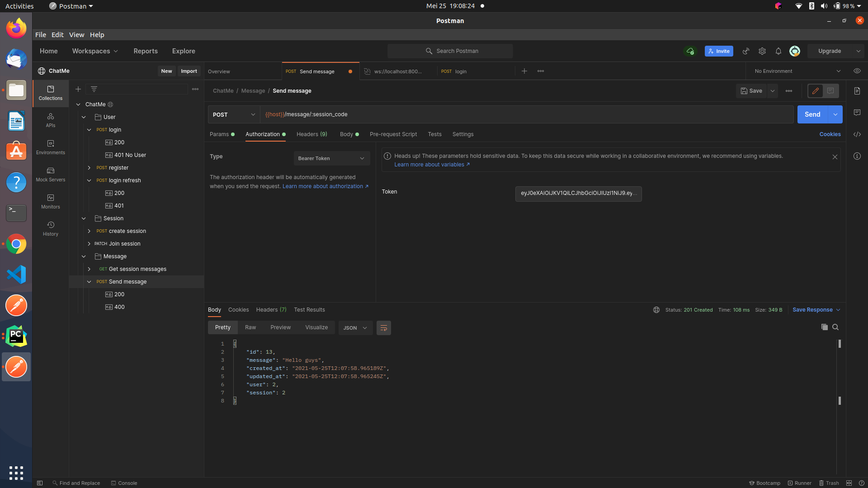
Task: Open the HTTP method POST dropdown
Action: click(234, 114)
